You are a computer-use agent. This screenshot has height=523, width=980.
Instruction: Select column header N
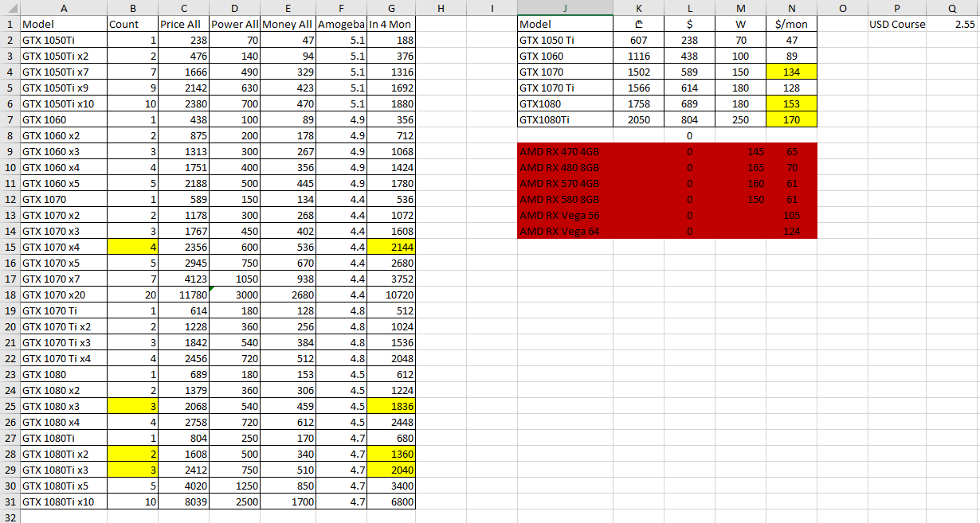(791, 8)
